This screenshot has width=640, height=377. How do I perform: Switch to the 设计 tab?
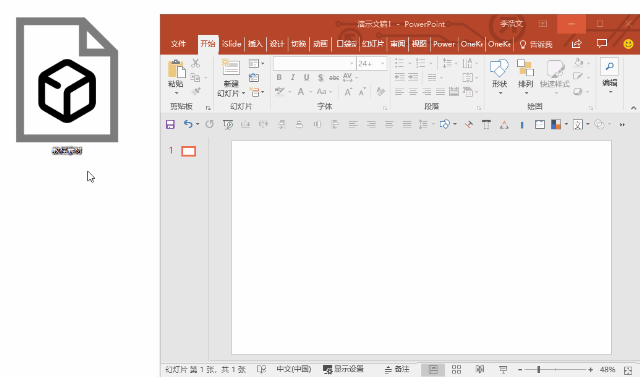pos(277,44)
